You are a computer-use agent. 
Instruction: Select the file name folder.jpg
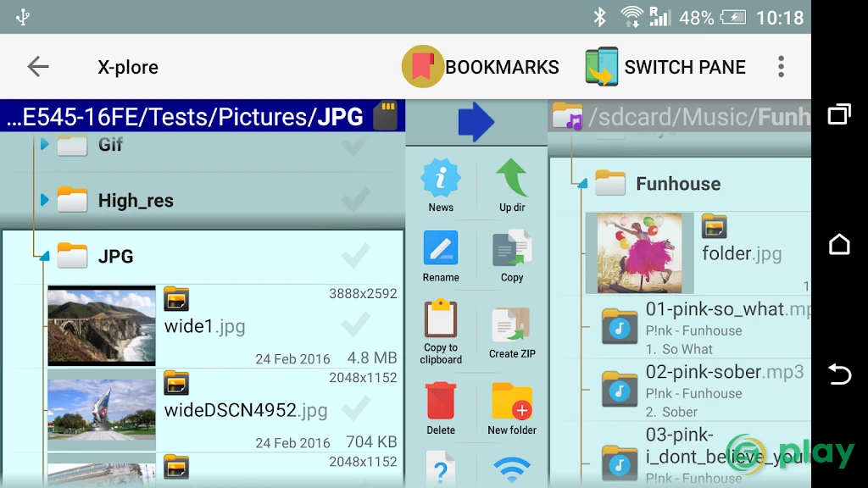pyautogui.click(x=742, y=253)
